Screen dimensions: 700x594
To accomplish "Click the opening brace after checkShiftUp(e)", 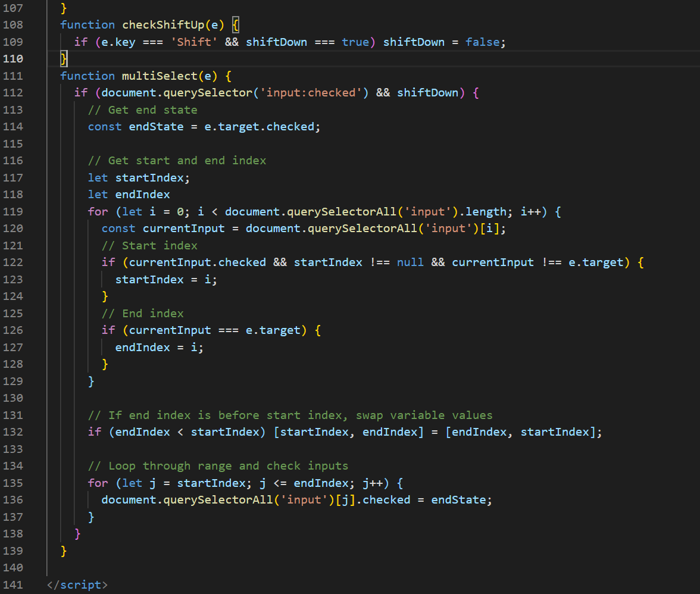I will point(236,24).
